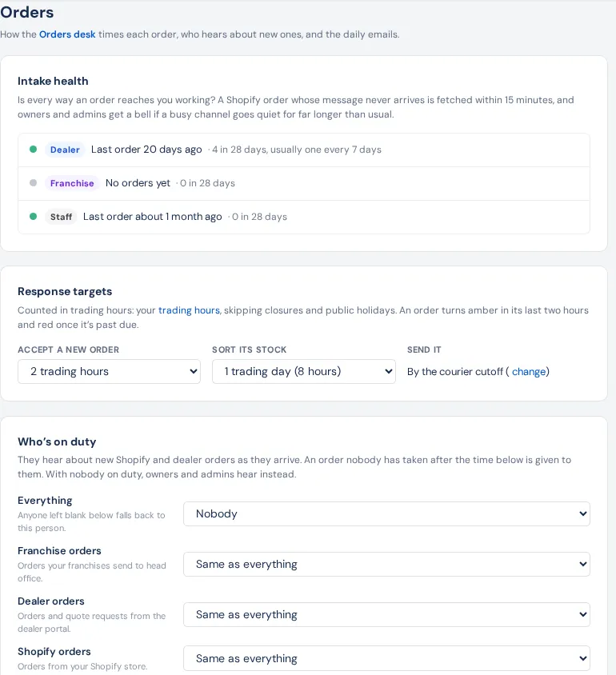The image size is (616, 675).
Task: Open the Everything on-duty dropdown showing Nobody
Action: [386, 513]
